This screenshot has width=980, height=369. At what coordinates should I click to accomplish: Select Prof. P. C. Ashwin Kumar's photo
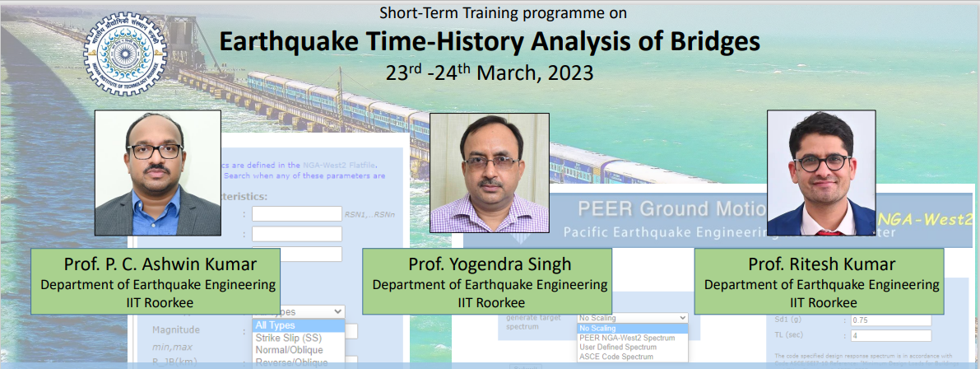tap(158, 173)
